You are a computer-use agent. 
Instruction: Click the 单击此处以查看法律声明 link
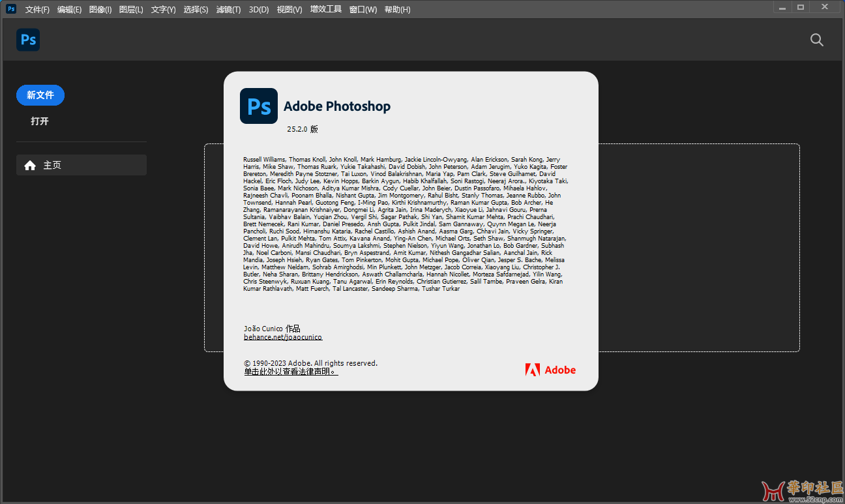point(291,372)
